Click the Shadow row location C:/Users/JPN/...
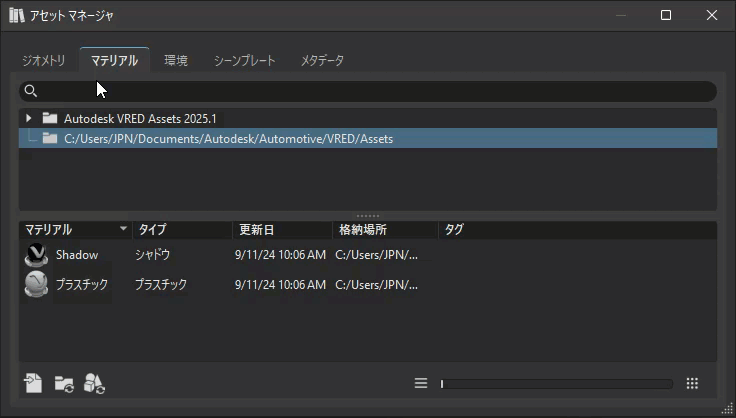The width and height of the screenshot is (736, 418). point(376,255)
